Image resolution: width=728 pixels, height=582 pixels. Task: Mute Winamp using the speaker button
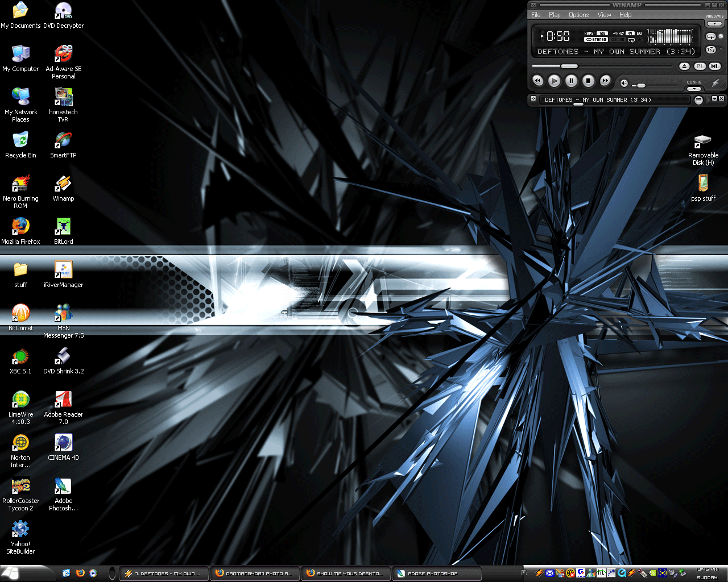point(624,84)
